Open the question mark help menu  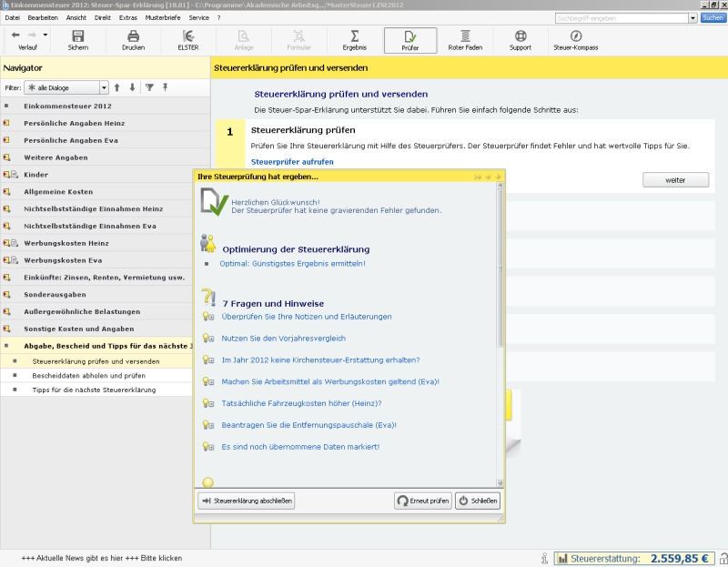(x=218, y=17)
